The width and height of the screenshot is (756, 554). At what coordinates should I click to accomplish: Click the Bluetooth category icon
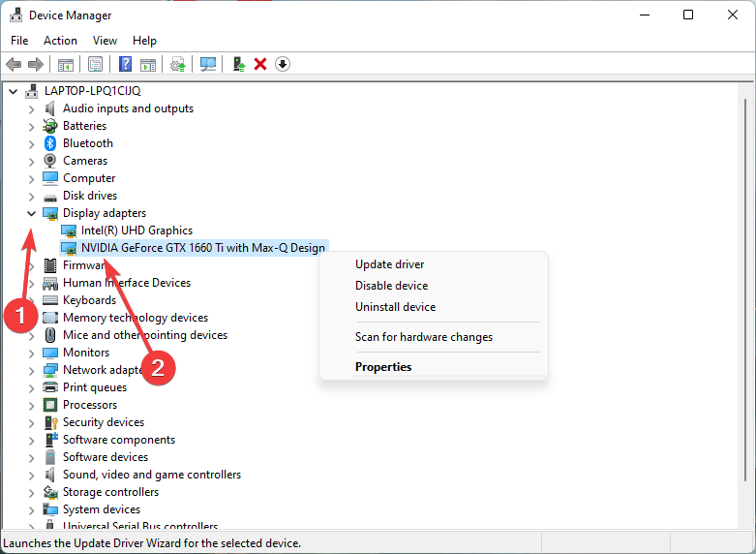tap(50, 143)
